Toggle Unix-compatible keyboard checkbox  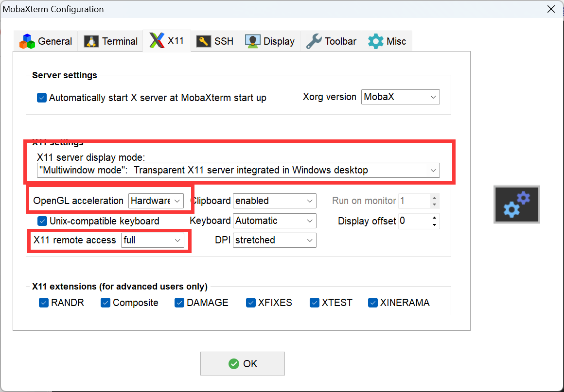(42, 221)
